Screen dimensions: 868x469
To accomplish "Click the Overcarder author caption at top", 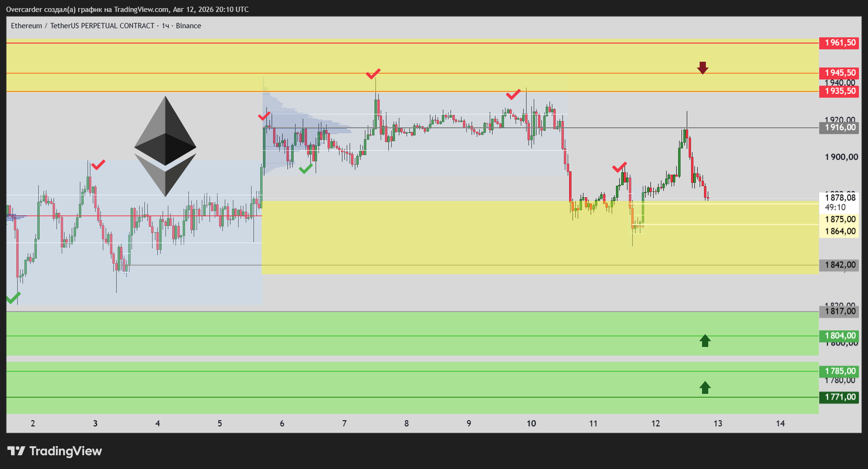I will (x=127, y=10).
